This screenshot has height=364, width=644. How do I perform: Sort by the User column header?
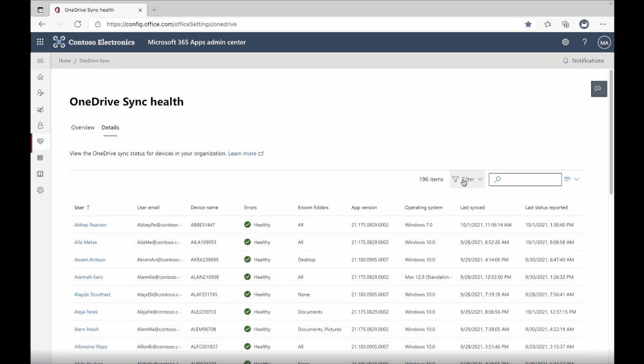79,207
